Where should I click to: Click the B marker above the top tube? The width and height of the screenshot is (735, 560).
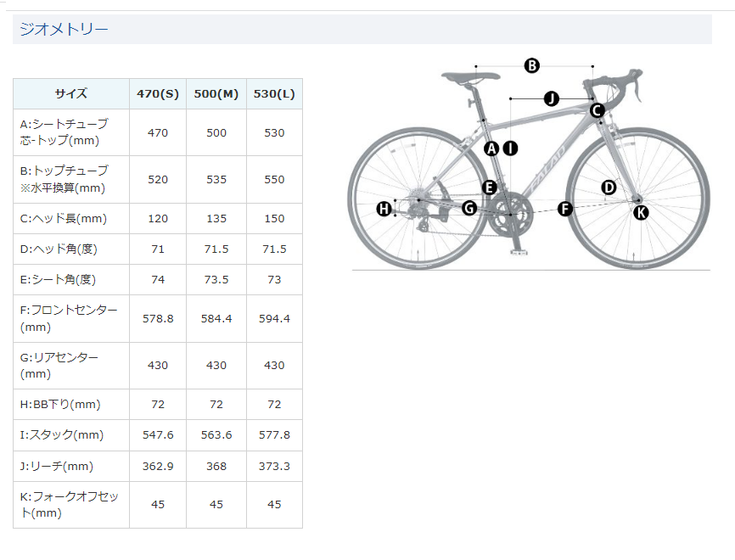click(532, 65)
